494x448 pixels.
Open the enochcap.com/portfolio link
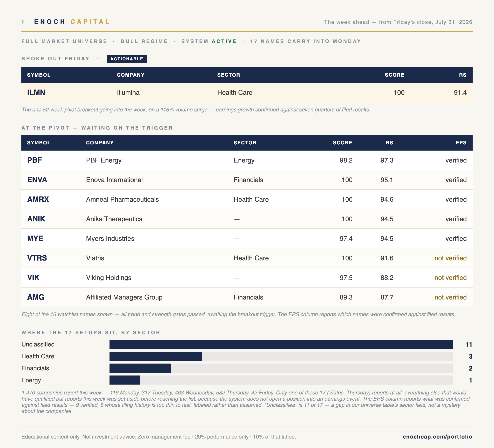tap(437, 437)
